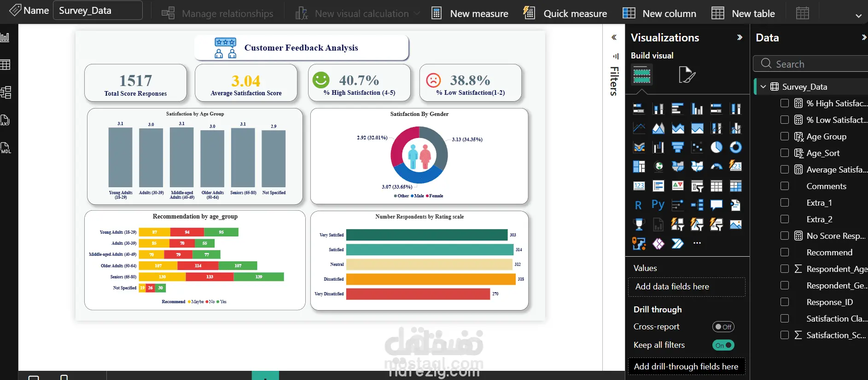868x380 pixels.
Task: Select the Q&A visual icon
Action: 717,205
